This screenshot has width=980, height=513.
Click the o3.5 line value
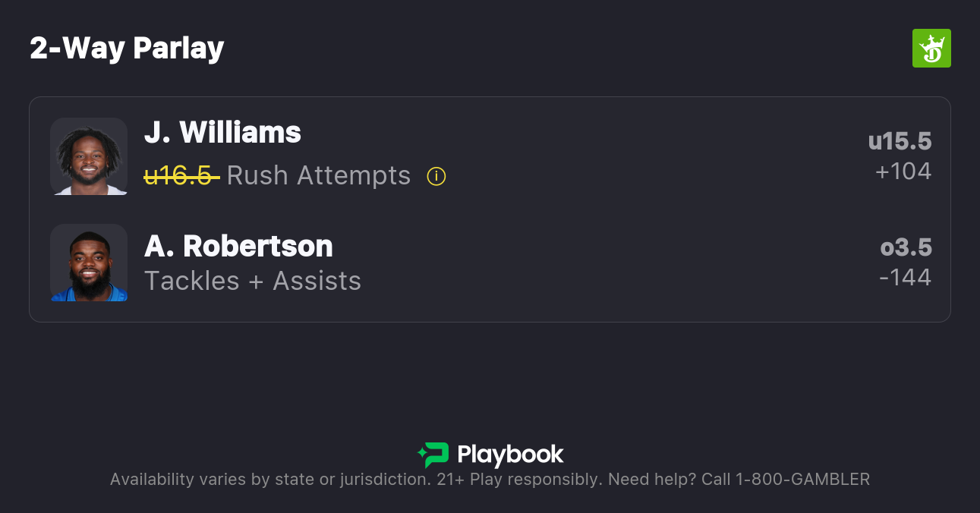point(906,248)
